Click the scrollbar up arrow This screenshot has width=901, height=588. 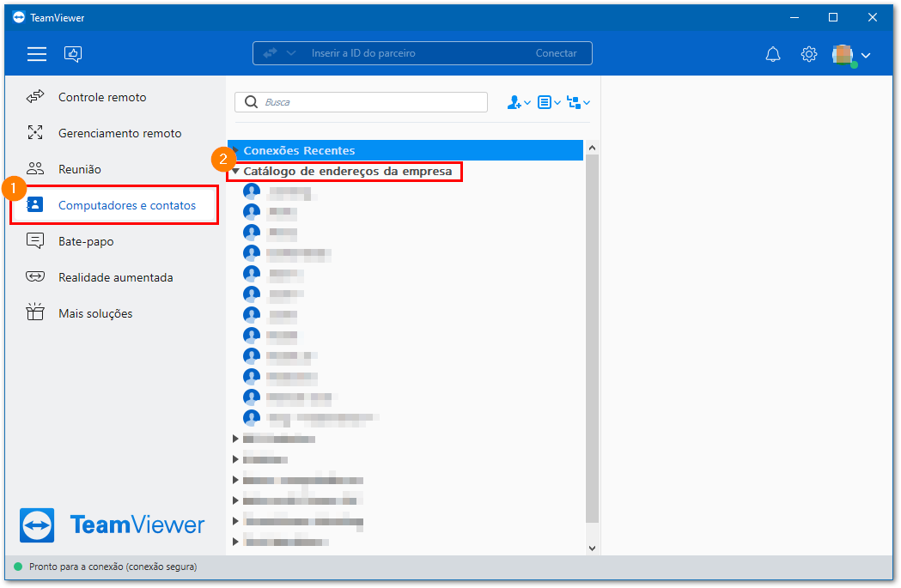[x=592, y=148]
